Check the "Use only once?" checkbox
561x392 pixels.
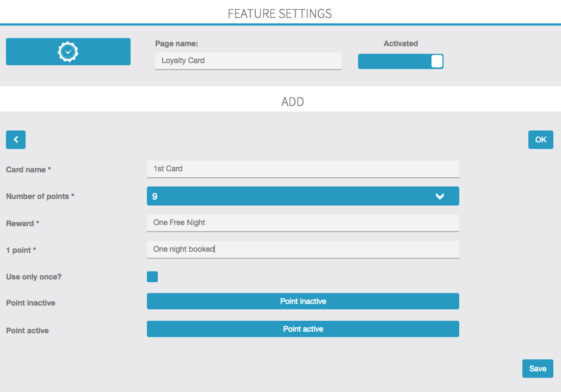click(x=152, y=277)
